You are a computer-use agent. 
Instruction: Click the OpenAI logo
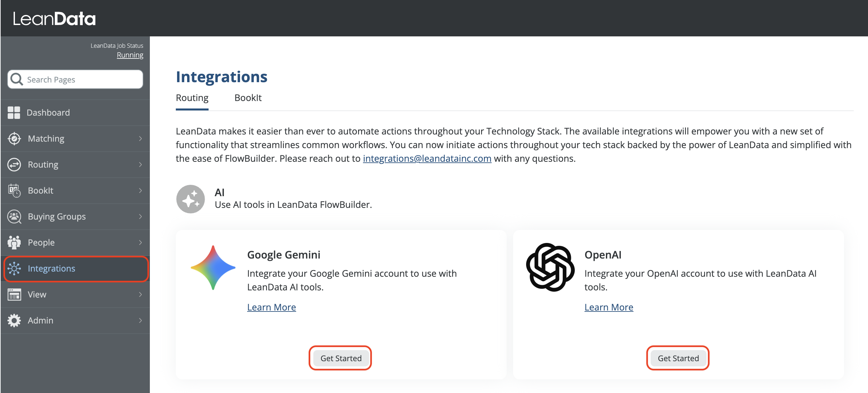tap(550, 267)
